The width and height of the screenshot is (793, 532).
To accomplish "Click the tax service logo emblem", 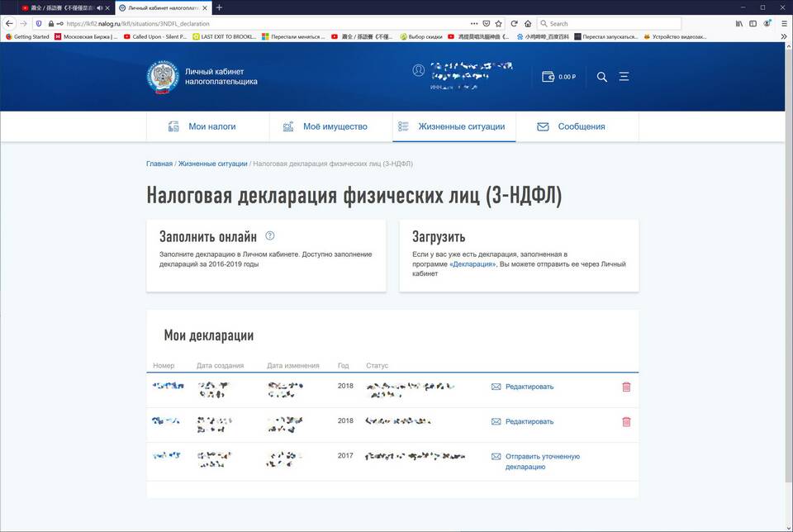I will (163, 78).
